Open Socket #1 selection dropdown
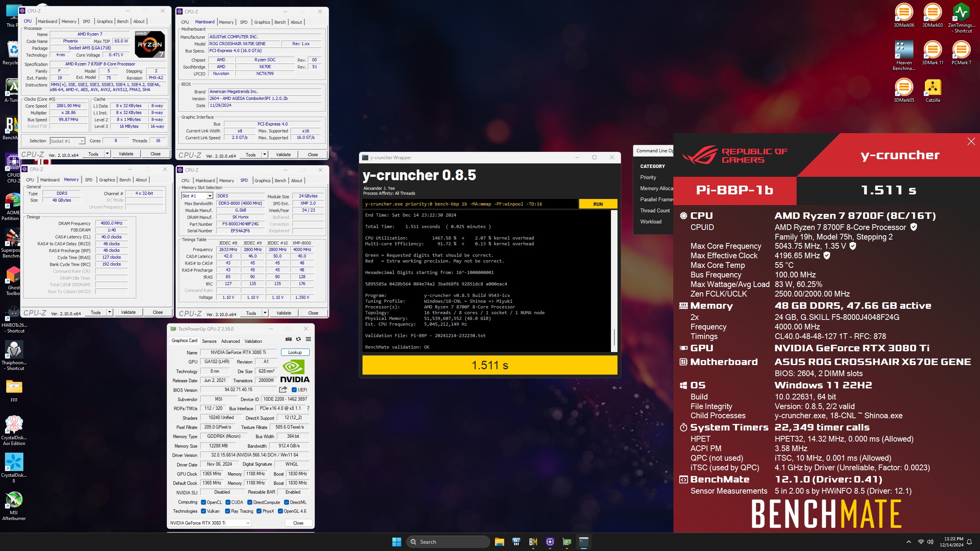This screenshot has height=551, width=980. [67, 141]
